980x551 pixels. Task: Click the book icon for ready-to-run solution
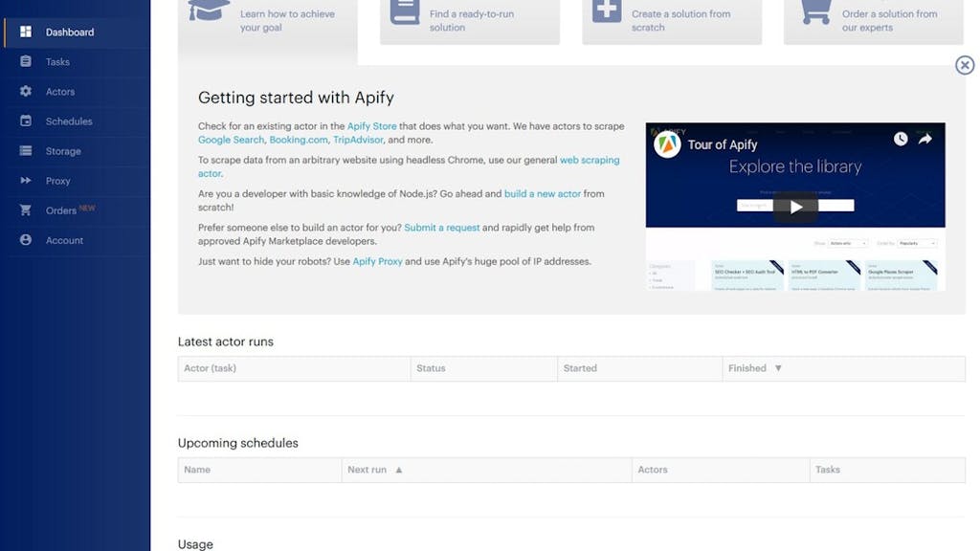coord(405,11)
